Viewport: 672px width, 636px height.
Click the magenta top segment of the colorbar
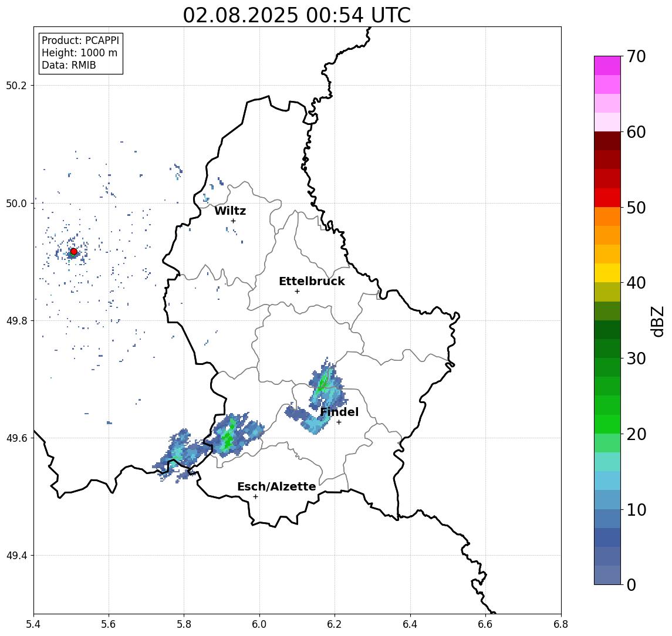[607, 66]
